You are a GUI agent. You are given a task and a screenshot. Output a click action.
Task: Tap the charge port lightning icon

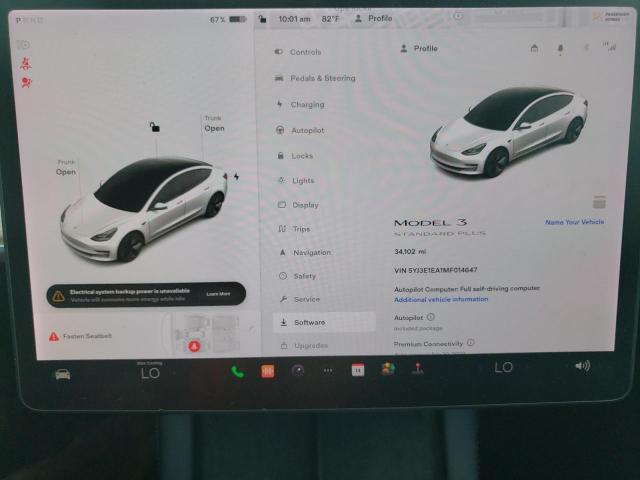(236, 177)
